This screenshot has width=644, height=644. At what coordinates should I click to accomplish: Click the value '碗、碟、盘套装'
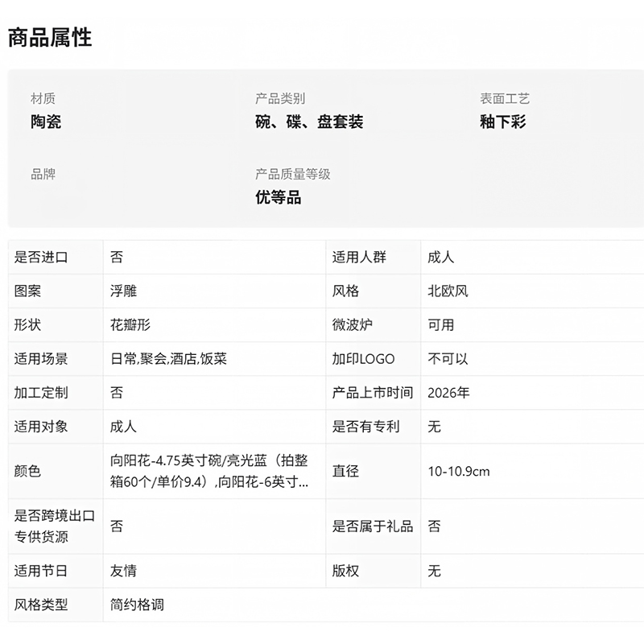309,122
